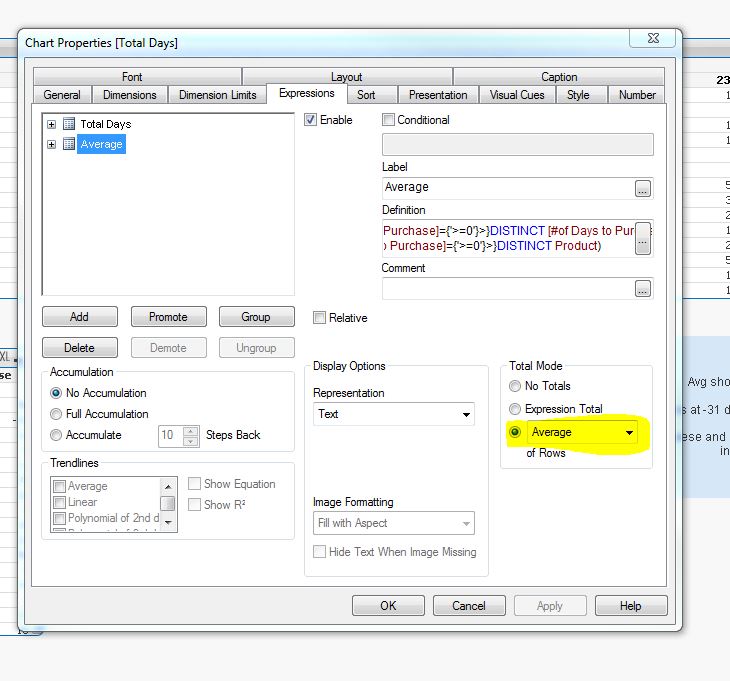Confirm with the OK button

point(388,605)
